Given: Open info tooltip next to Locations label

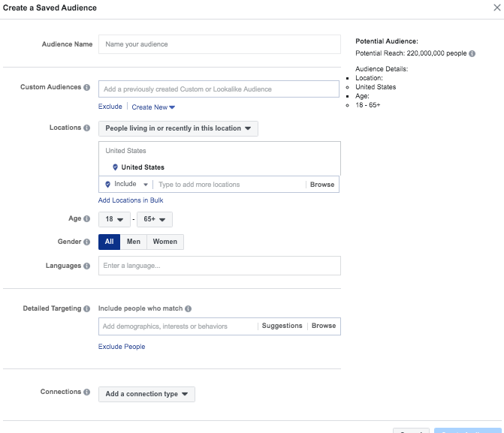Looking at the screenshot, I should [x=87, y=128].
